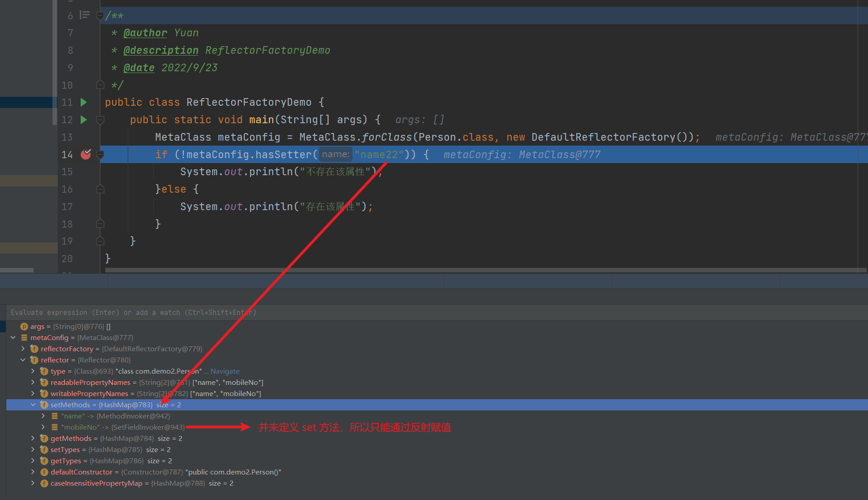
Task: Click the writablePropertyNames field icon
Action: [44, 393]
